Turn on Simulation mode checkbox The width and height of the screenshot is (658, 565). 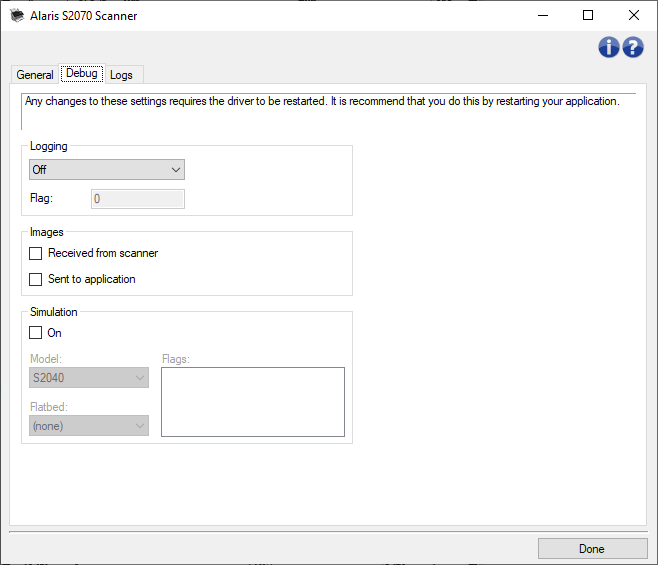[x=36, y=334]
